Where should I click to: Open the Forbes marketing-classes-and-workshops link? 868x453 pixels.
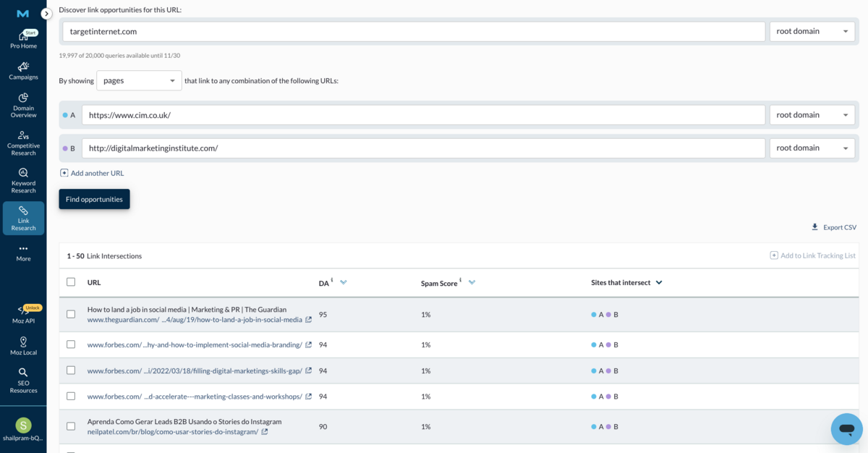pyautogui.click(x=195, y=397)
